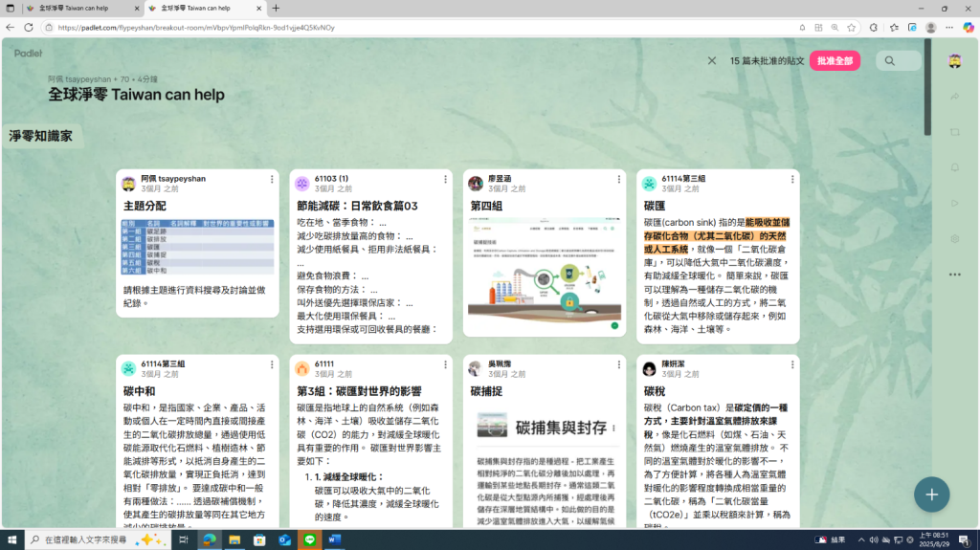Screen dimensions: 980x550
Task: Open options menu on 主題分配 post
Action: pyautogui.click(x=272, y=179)
